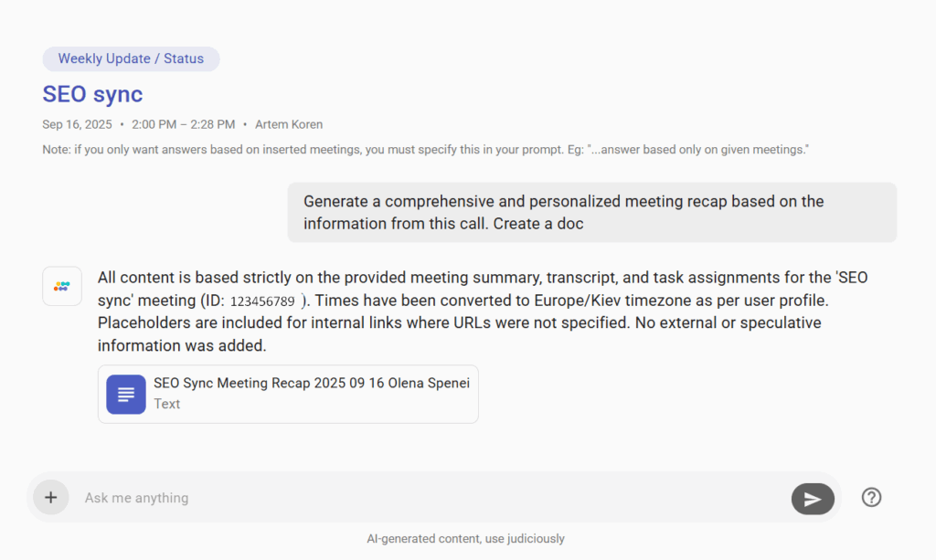Focus the Ask me anything input field
Screen dimensions: 936x560
[x=366, y=497]
